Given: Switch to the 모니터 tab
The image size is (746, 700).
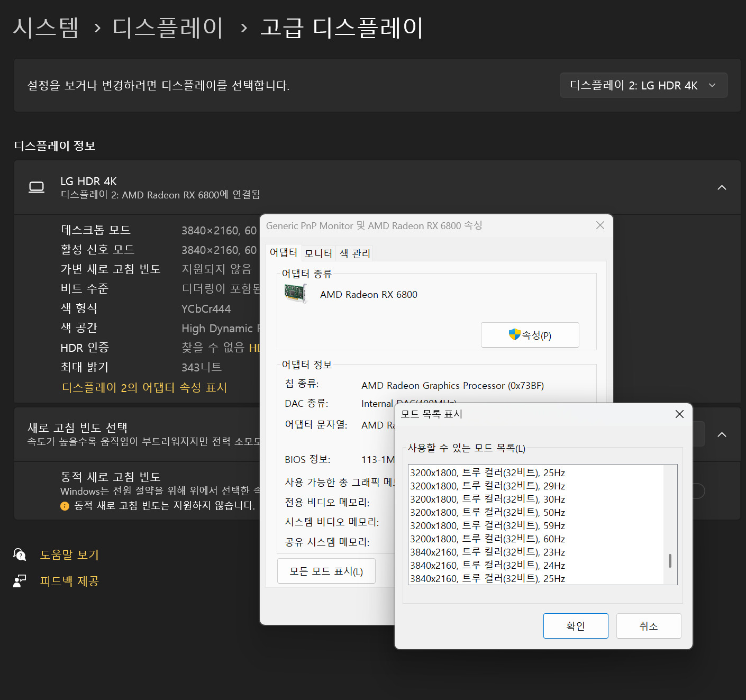Looking at the screenshot, I should (319, 253).
